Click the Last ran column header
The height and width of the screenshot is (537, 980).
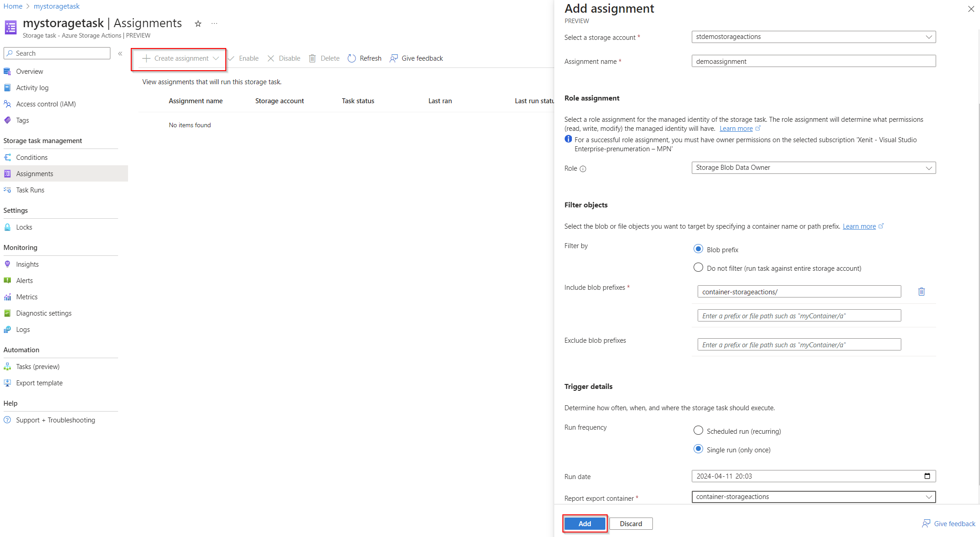pos(440,101)
